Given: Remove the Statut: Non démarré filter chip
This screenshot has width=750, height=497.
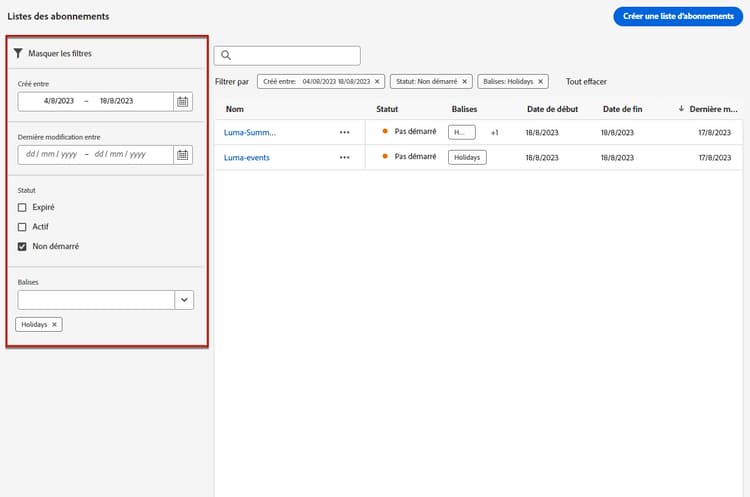Looking at the screenshot, I should coord(464,81).
